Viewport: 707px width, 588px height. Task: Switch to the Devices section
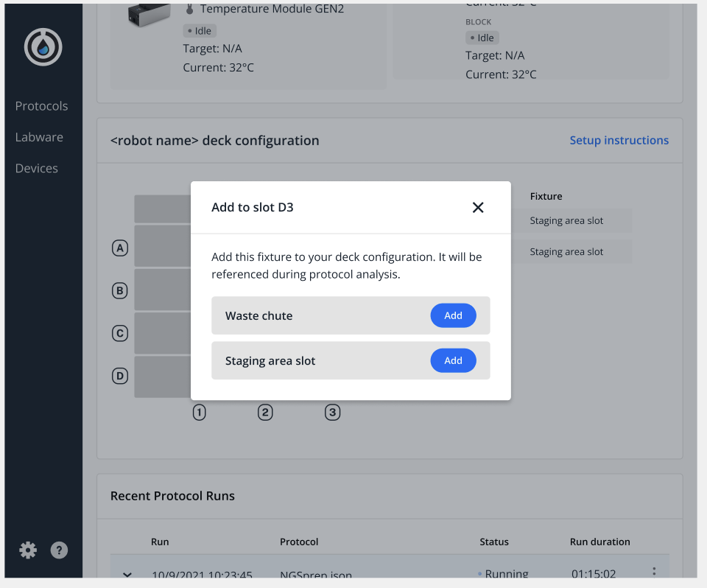pos(36,168)
